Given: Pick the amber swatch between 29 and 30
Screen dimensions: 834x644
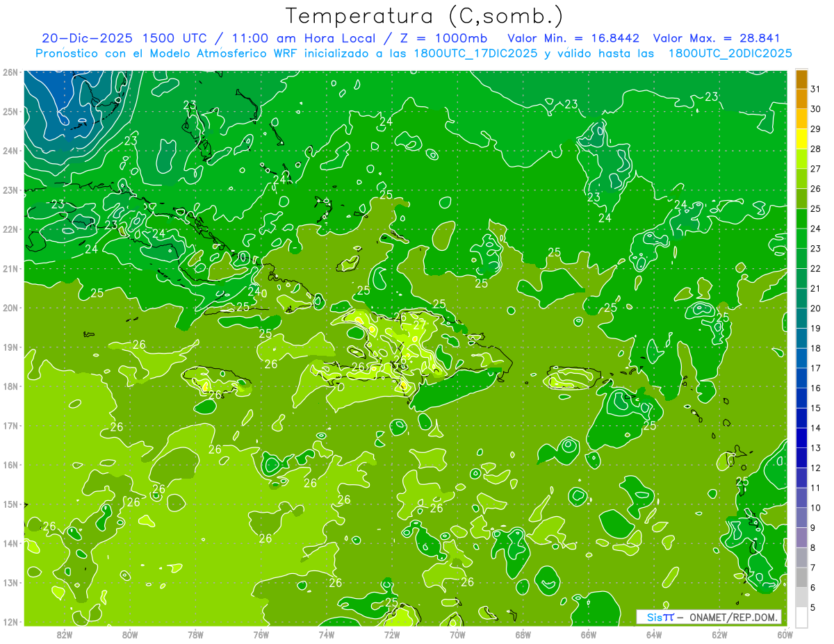Looking at the screenshot, I should [x=801, y=119].
